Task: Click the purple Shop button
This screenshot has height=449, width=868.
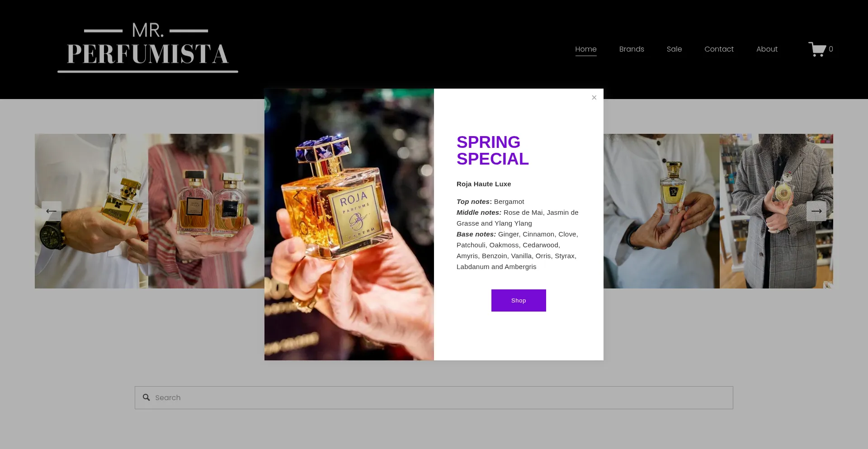Action: click(519, 300)
